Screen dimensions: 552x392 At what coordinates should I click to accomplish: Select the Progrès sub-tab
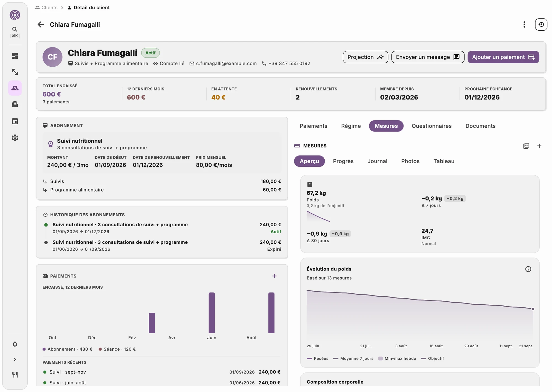pyautogui.click(x=343, y=161)
